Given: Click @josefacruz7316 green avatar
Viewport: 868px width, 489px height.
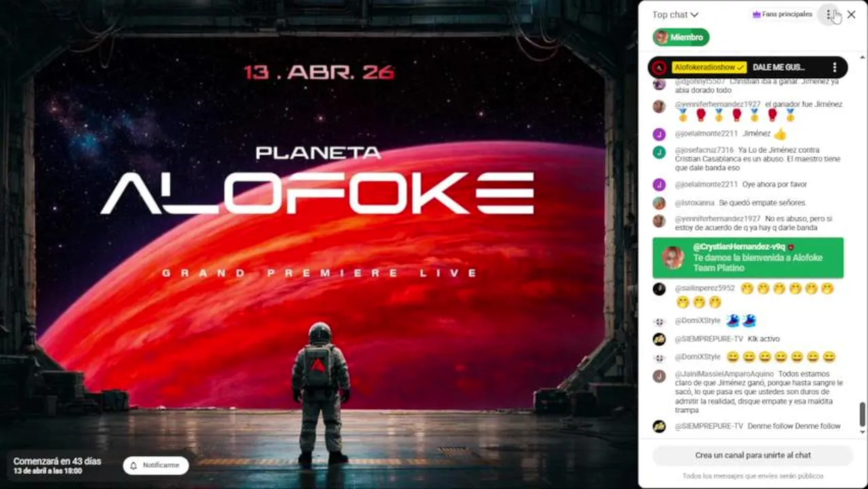Looking at the screenshot, I should (659, 152).
